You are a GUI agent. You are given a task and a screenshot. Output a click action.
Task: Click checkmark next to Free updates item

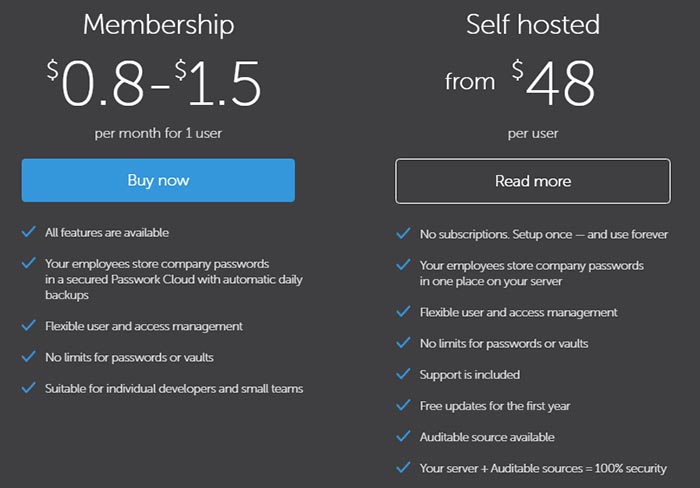tap(403, 405)
